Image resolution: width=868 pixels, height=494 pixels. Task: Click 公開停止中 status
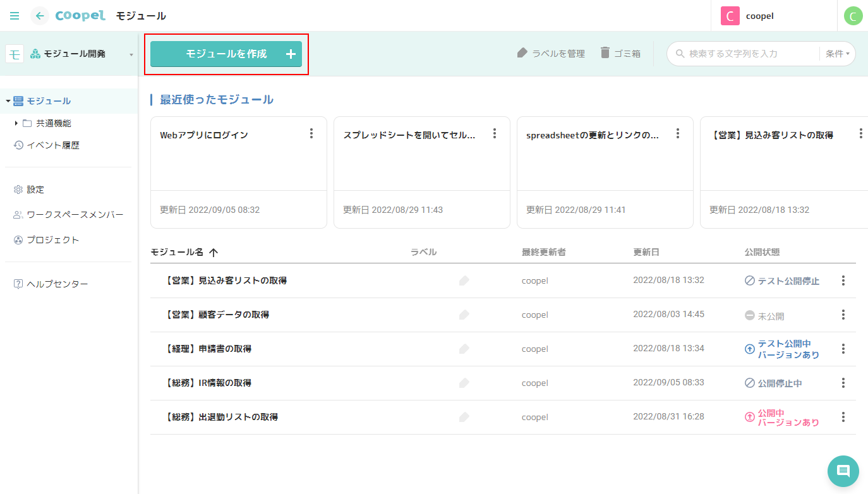pyautogui.click(x=774, y=383)
